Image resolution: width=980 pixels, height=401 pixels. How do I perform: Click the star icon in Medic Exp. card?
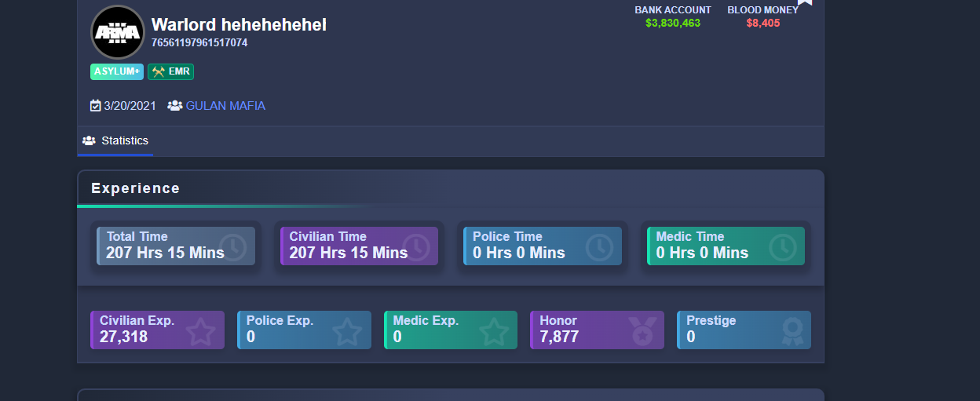click(494, 331)
